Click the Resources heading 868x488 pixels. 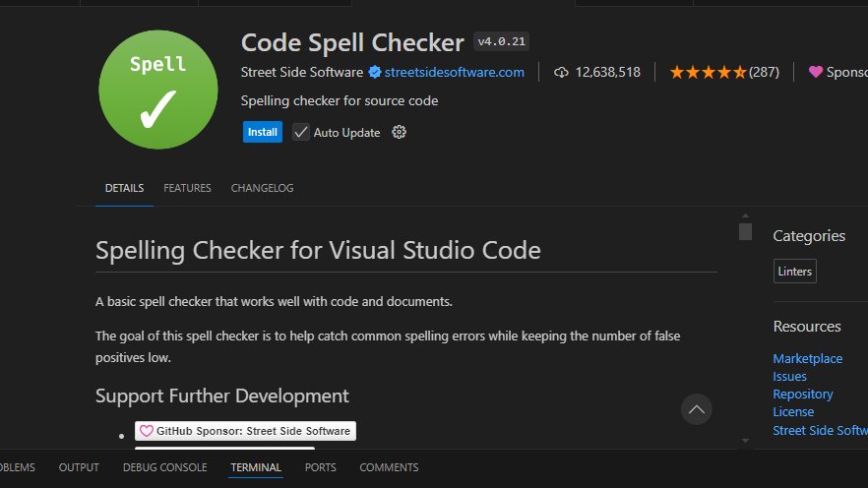(807, 327)
